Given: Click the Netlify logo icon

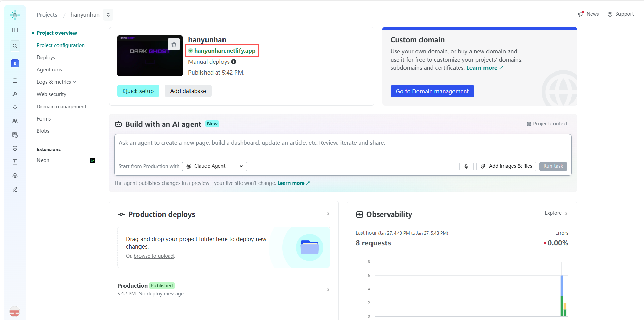Looking at the screenshot, I should pos(15,15).
